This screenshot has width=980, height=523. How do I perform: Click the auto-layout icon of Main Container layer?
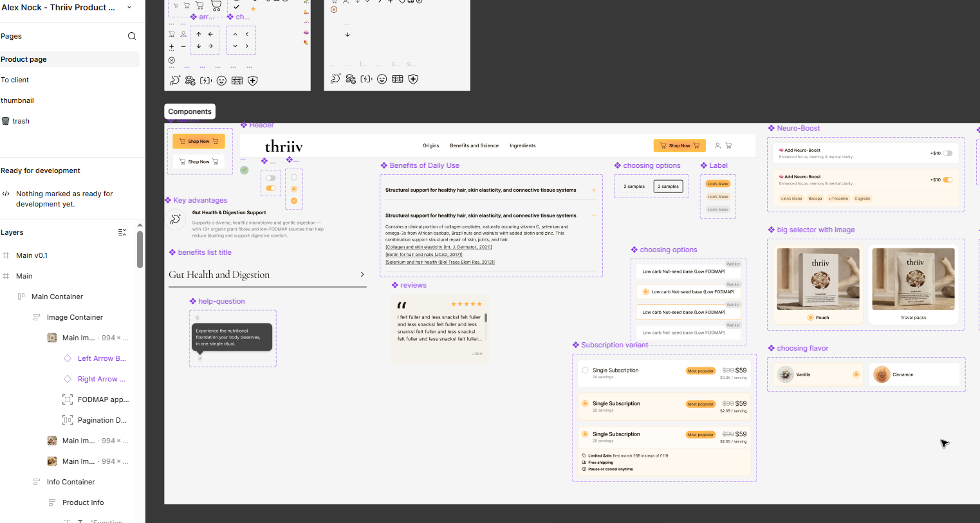tap(21, 297)
